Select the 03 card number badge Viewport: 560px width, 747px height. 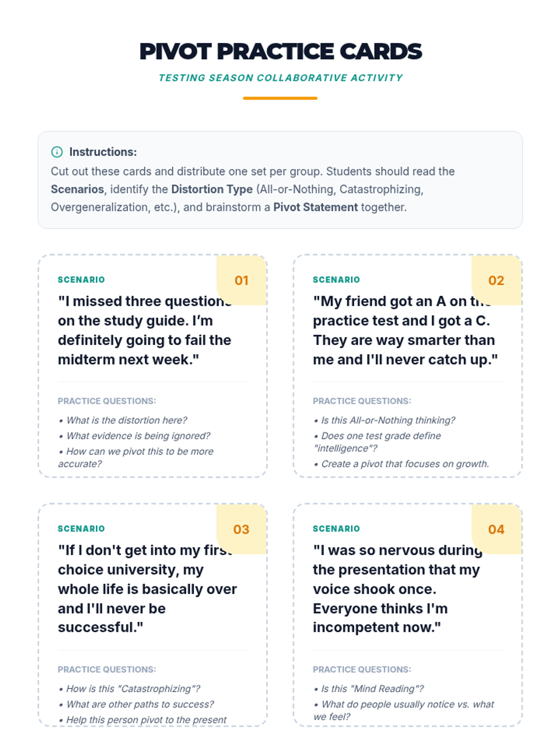[242, 529]
